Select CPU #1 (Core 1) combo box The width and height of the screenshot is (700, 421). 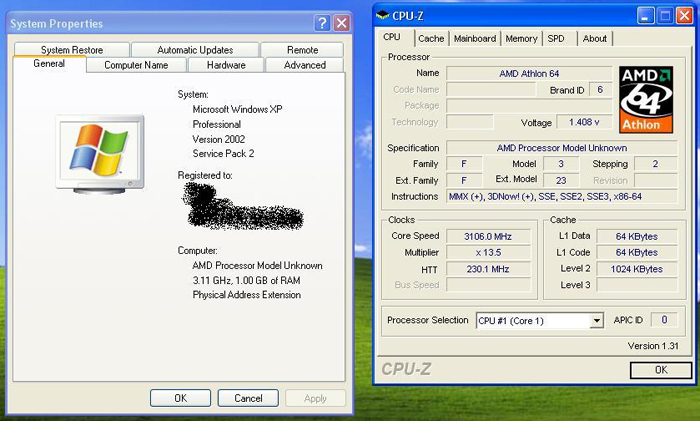(540, 321)
